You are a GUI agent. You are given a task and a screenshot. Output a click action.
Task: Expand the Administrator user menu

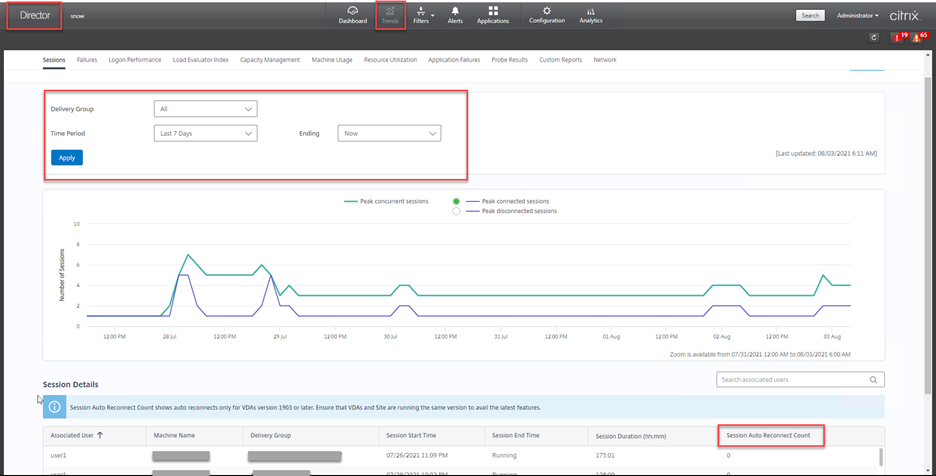857,16
